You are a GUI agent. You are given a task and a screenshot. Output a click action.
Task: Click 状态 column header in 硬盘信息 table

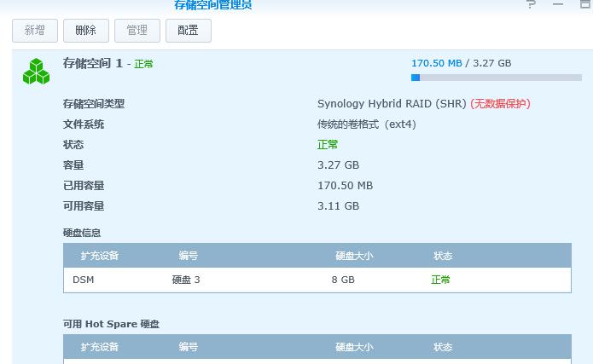(x=443, y=256)
